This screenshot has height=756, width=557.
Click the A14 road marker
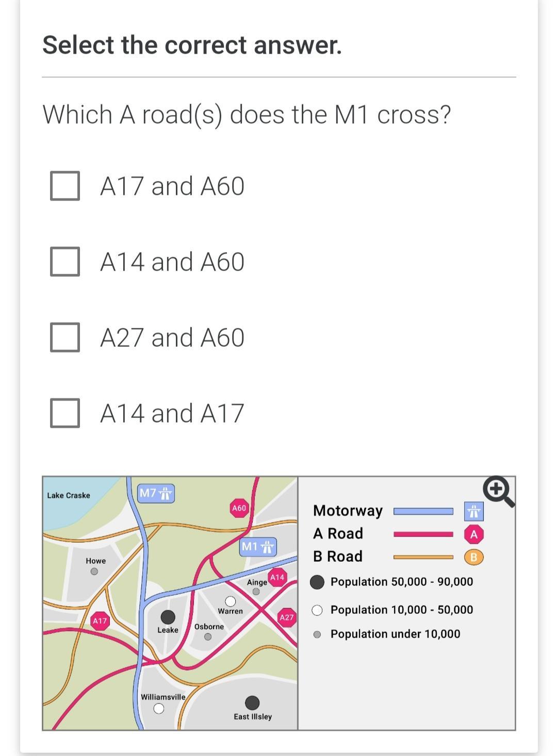click(277, 578)
